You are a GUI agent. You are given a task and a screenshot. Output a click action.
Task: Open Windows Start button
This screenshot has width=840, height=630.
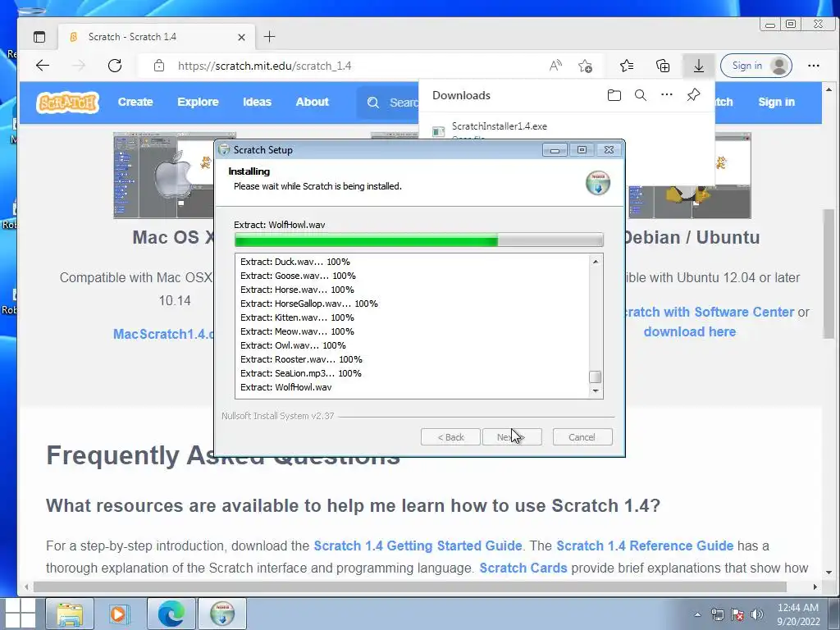[x=20, y=613]
